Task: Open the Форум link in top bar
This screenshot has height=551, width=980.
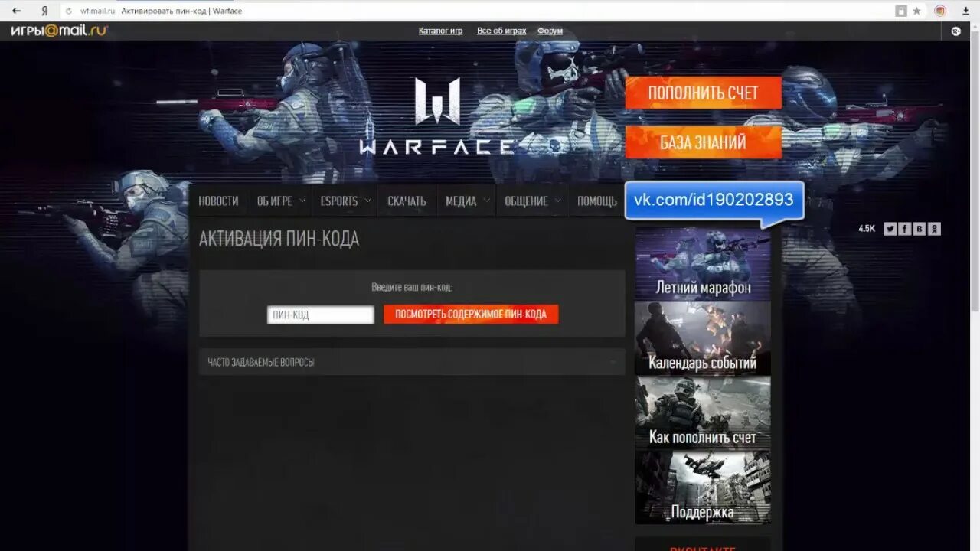Action: click(550, 31)
